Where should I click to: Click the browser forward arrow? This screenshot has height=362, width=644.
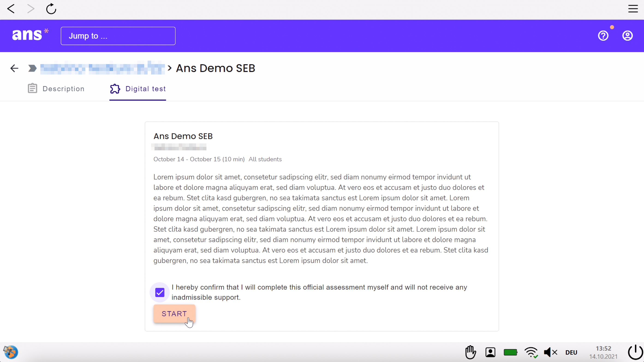tap(30, 9)
